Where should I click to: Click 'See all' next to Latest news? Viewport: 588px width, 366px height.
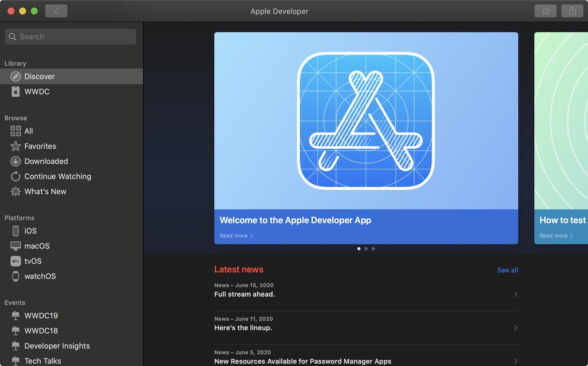507,270
